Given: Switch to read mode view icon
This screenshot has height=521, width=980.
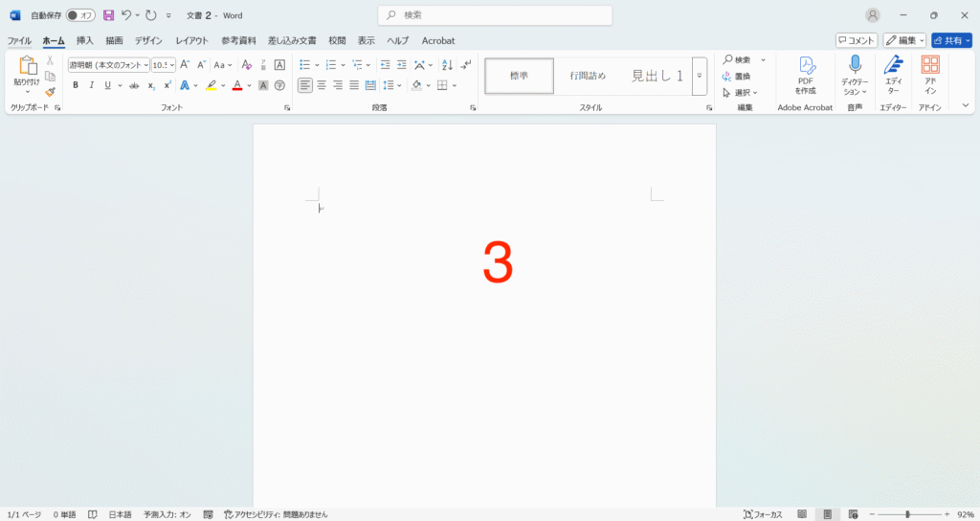Looking at the screenshot, I should click(x=802, y=514).
